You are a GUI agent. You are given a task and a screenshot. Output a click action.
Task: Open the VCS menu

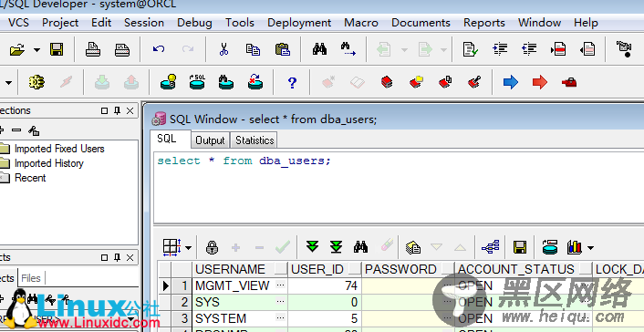click(18, 23)
